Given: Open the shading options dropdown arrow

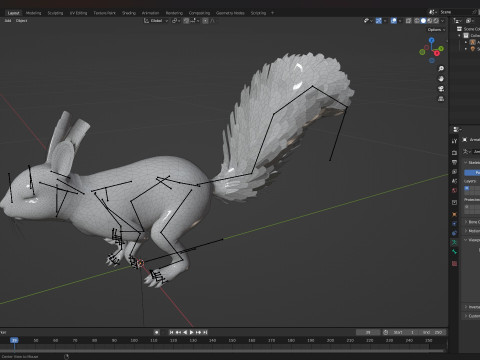Looking at the screenshot, I should [442, 21].
